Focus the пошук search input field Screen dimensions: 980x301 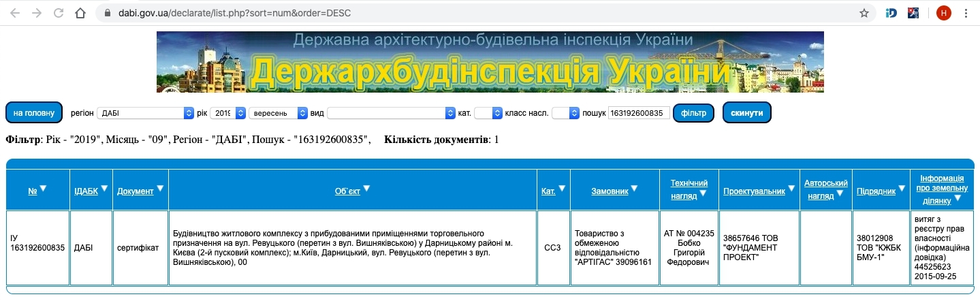pos(639,113)
